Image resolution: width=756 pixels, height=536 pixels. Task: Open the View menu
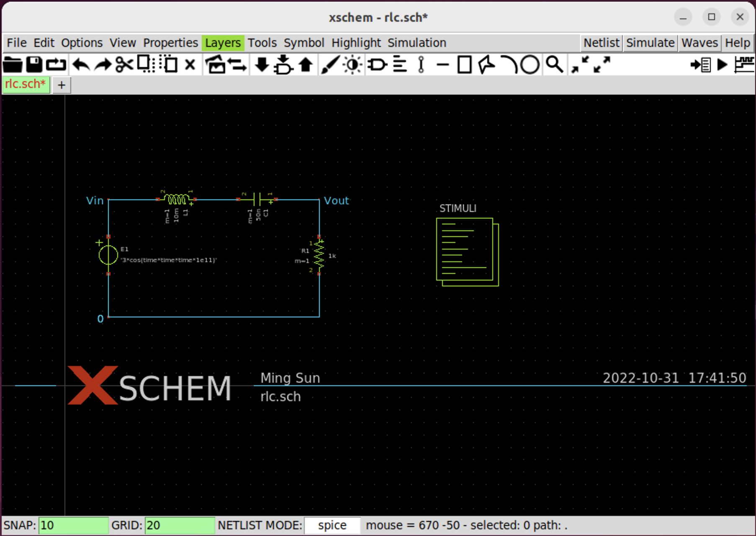click(x=123, y=43)
